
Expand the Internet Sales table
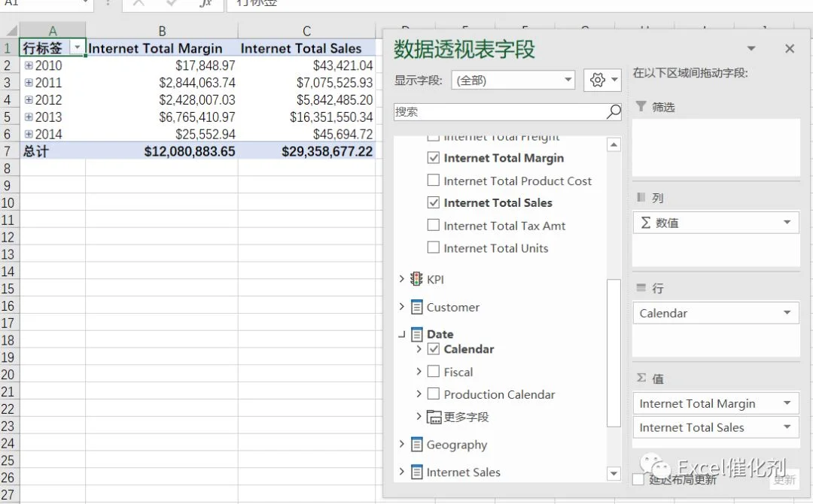pos(401,472)
